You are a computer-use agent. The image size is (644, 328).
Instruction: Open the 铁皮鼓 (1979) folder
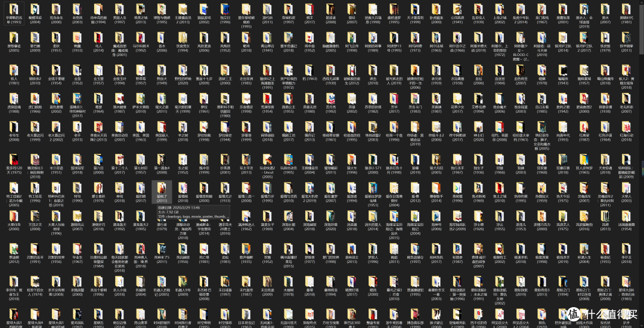pos(605,43)
